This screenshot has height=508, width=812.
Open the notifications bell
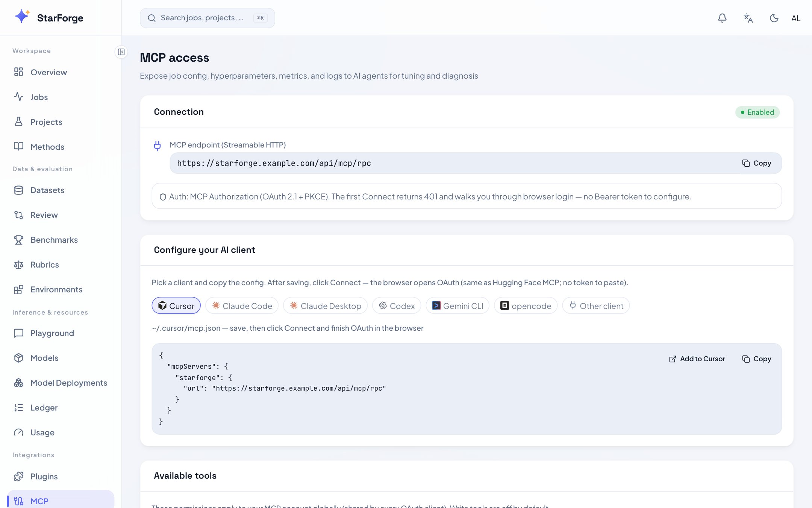click(722, 18)
